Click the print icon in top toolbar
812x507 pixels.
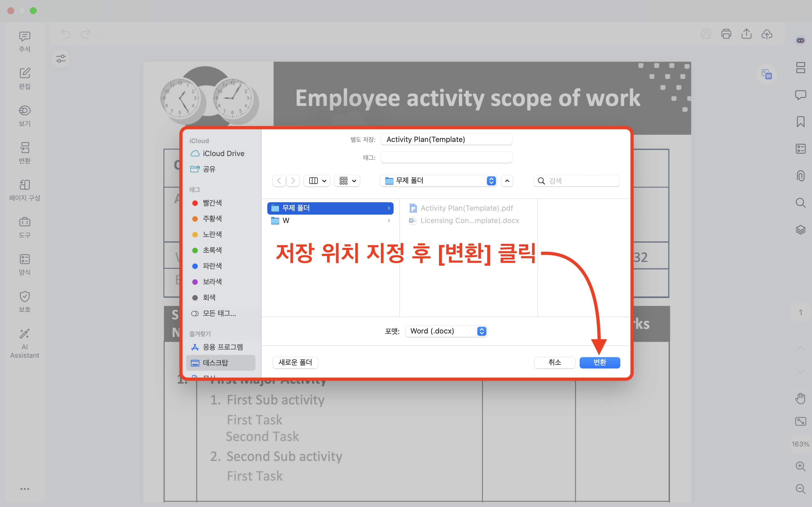tap(726, 34)
